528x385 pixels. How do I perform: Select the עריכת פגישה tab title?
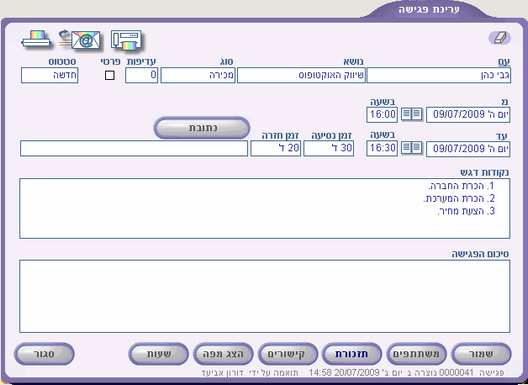point(429,9)
